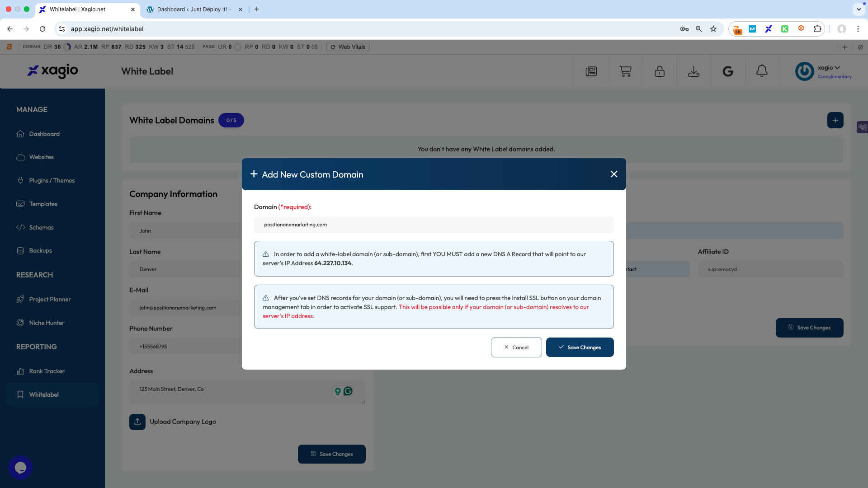Expand the Chrome tab search chevron
The width and height of the screenshot is (868, 488).
pyautogui.click(x=859, y=9)
